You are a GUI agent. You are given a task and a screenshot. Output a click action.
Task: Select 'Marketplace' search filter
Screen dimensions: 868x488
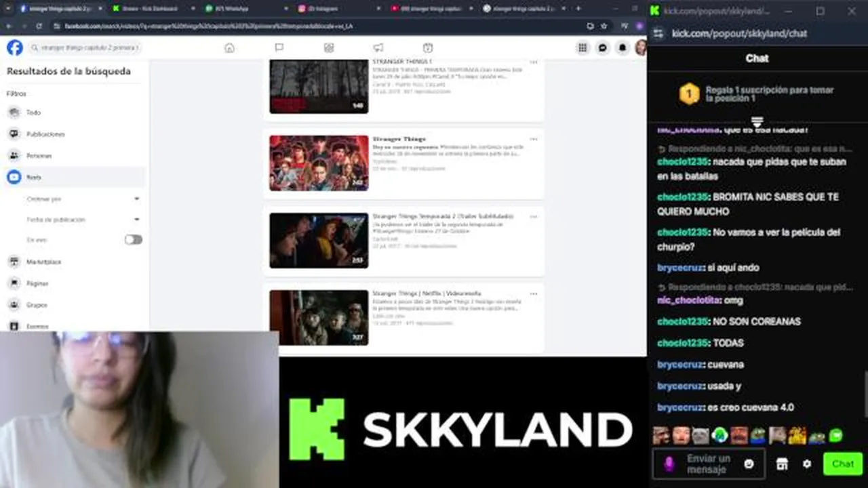75,262
